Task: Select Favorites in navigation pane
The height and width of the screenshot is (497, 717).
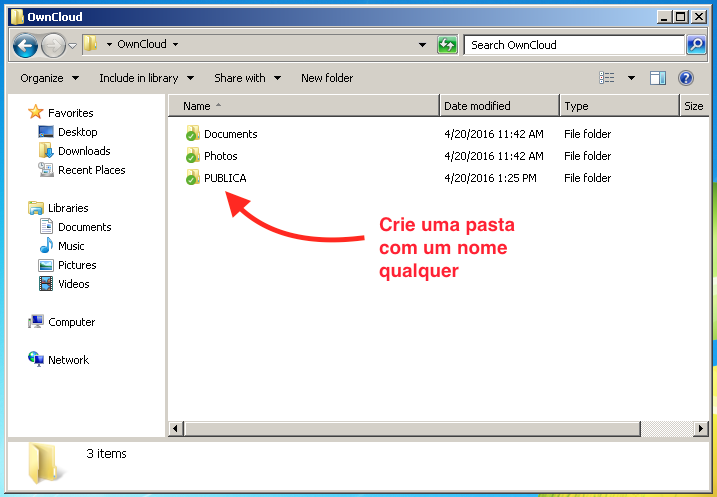Action: [70, 113]
